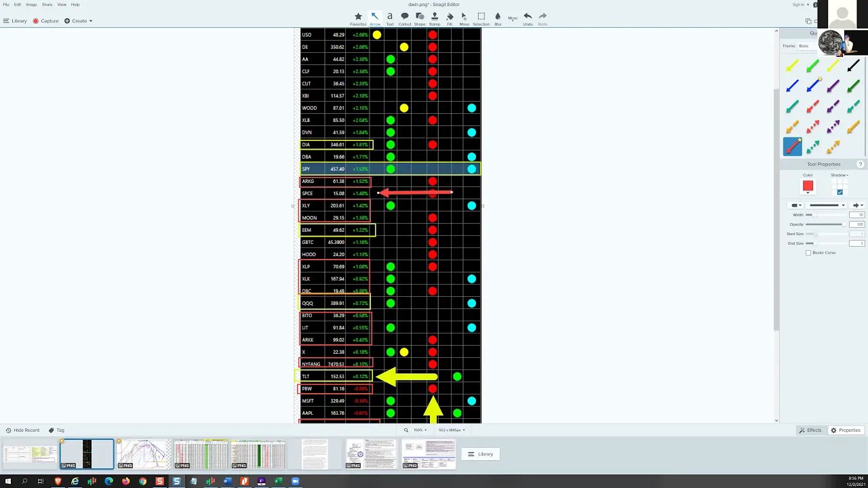Select the Shape tool
The image size is (868, 488).
tap(420, 18)
